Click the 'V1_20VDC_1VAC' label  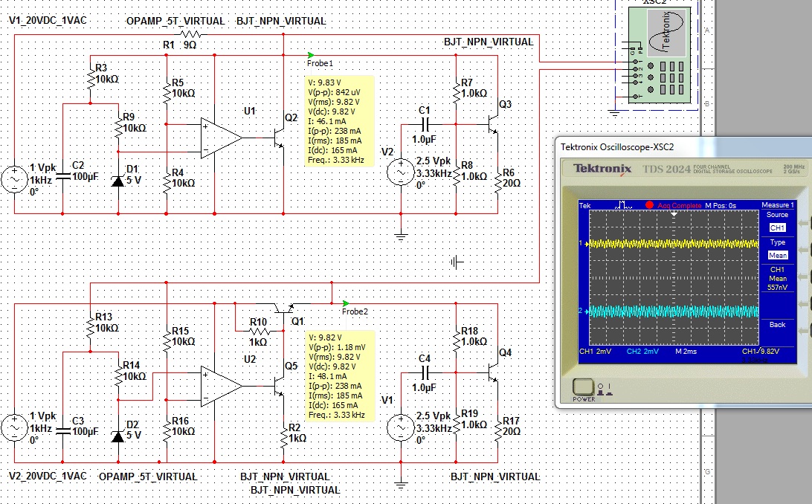[48, 20]
